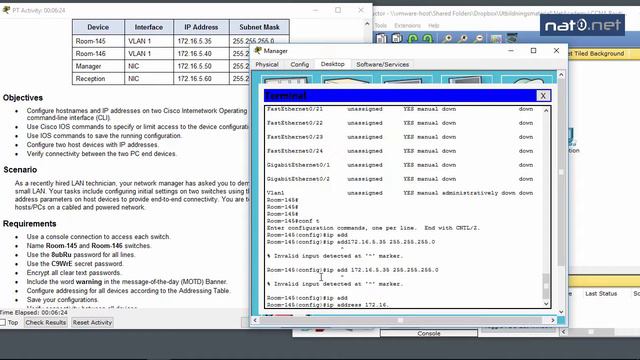Click the Time Elapsed status text
This screenshot has width=640, height=360.
pos(34,313)
